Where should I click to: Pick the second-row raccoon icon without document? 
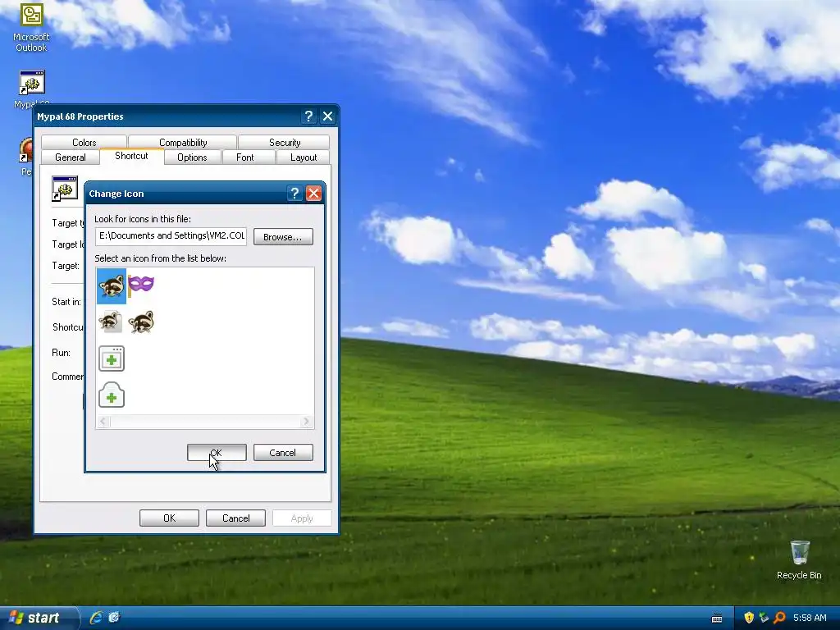141,322
